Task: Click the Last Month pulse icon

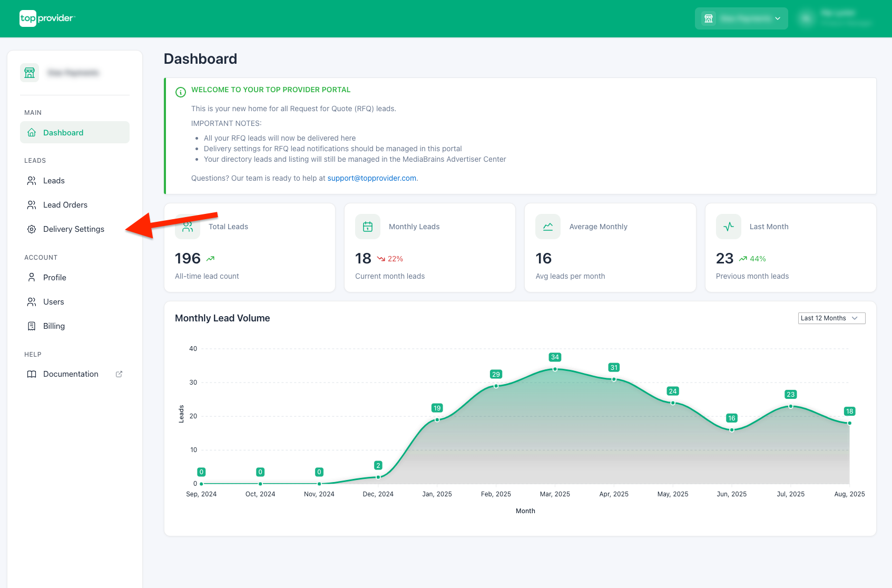Action: click(x=728, y=227)
